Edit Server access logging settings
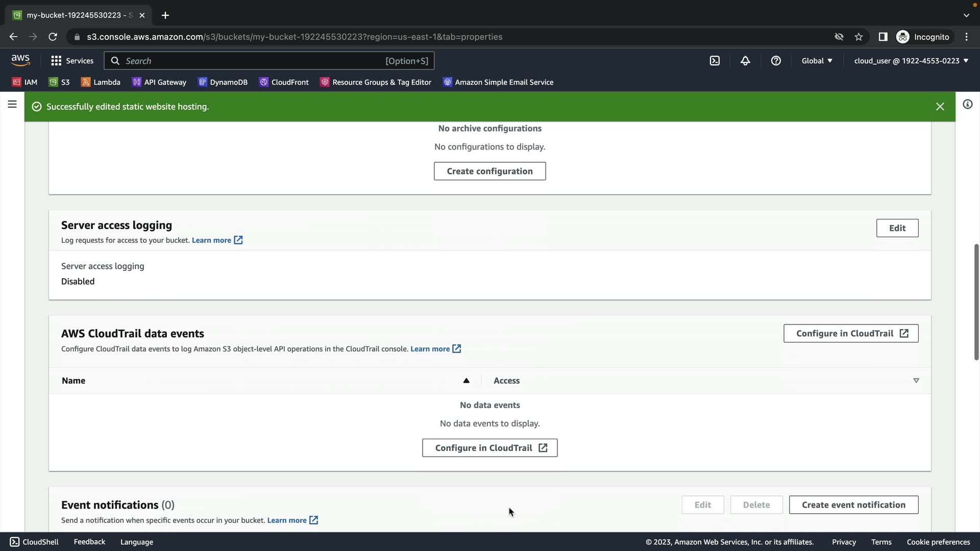 click(x=897, y=228)
